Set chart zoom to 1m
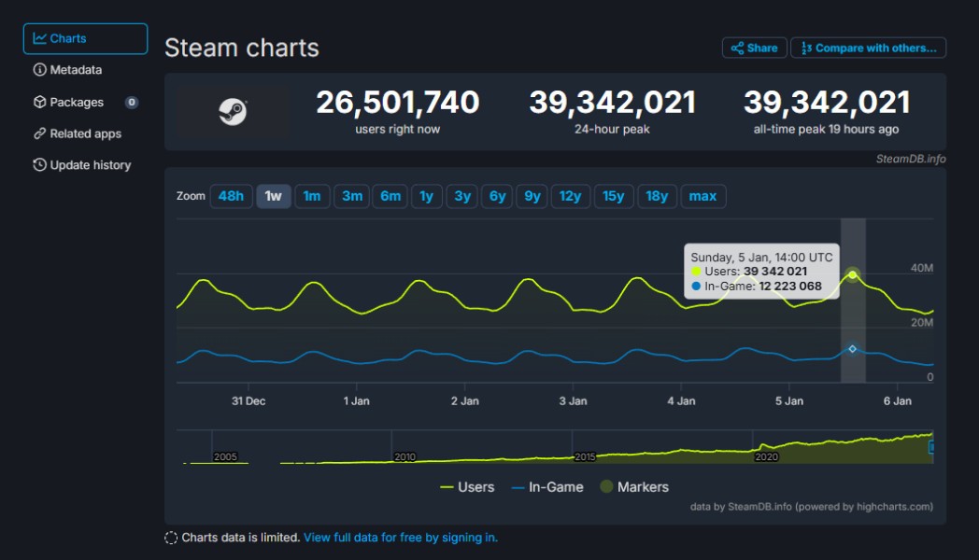 [x=312, y=196]
